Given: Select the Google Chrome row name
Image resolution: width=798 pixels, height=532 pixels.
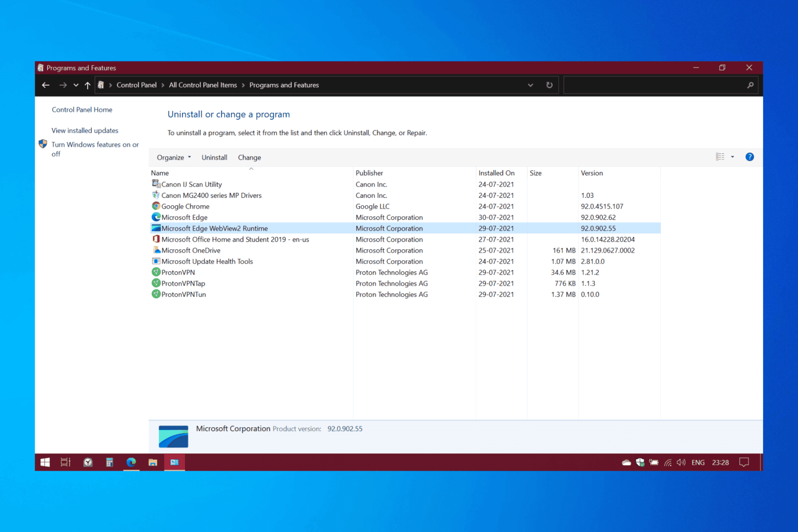Looking at the screenshot, I should click(x=185, y=206).
